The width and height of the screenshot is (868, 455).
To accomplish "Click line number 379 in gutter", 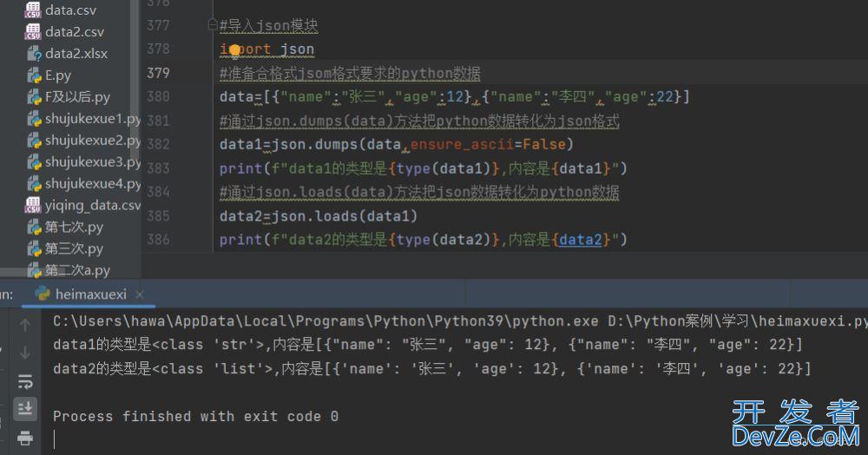I will pyautogui.click(x=158, y=73).
